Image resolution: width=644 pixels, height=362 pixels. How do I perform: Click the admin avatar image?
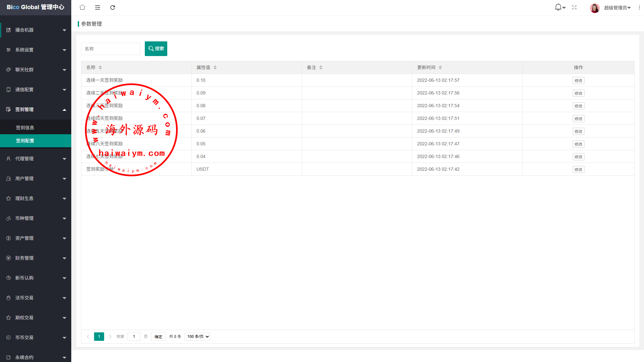[x=595, y=7]
